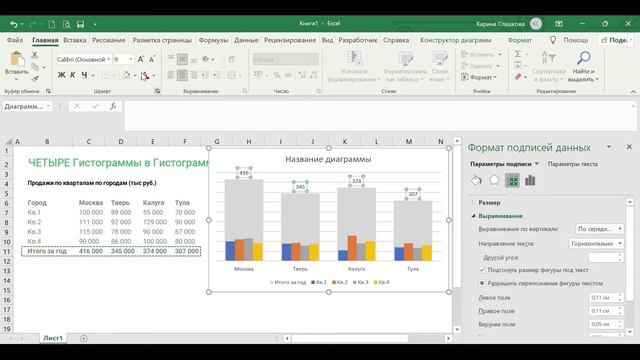640x360 pixels.
Task: Open Выравнивание по вертикали dropdown
Action: (600, 229)
